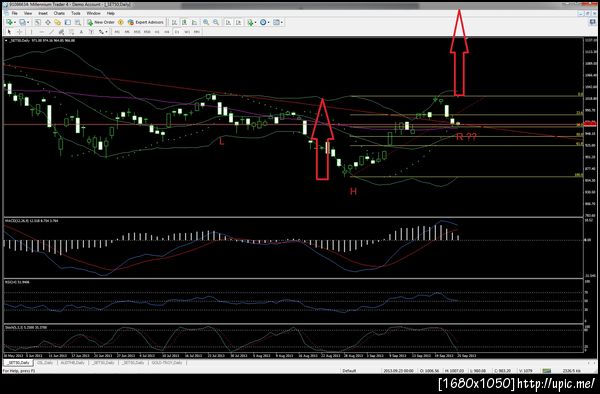
Task: Toggle Chart Shift icon
Action: [x=239, y=22]
